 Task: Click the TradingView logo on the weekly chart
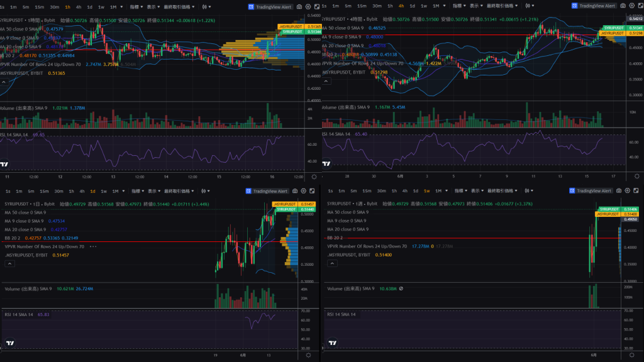[x=333, y=343]
